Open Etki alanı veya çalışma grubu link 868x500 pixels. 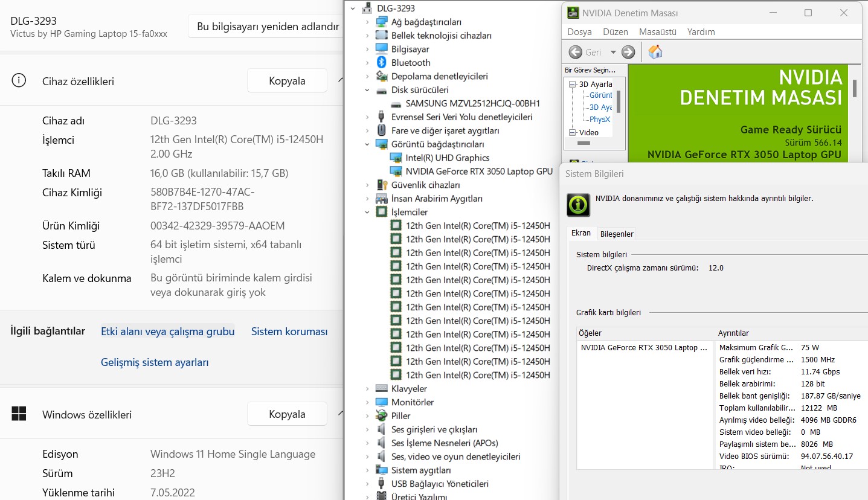coord(168,332)
